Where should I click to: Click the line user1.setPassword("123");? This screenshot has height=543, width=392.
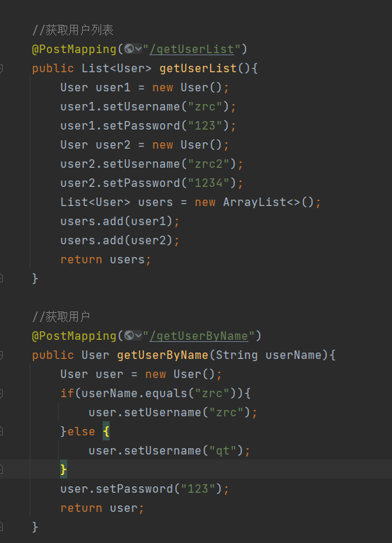click(148, 125)
